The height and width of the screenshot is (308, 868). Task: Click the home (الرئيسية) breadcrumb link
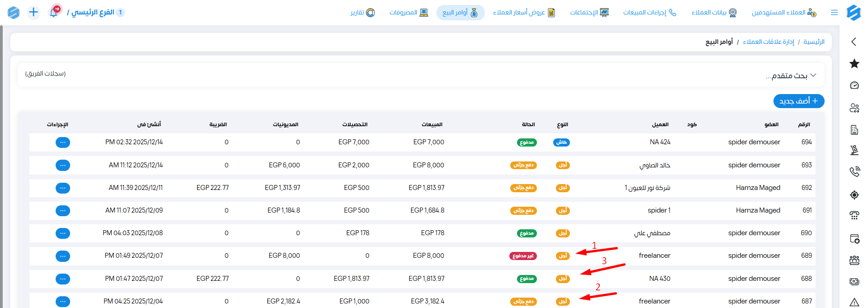[814, 42]
